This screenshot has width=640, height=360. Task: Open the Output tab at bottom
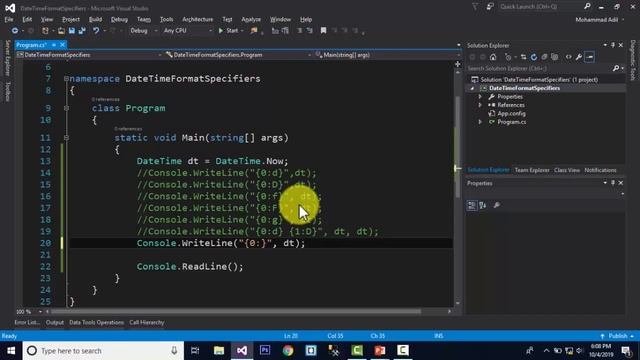[55, 322]
